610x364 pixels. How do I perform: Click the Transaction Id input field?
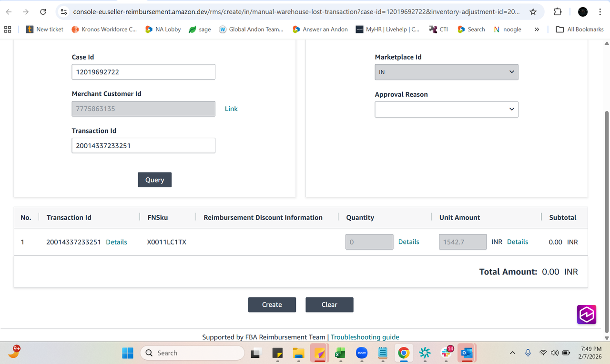143,145
